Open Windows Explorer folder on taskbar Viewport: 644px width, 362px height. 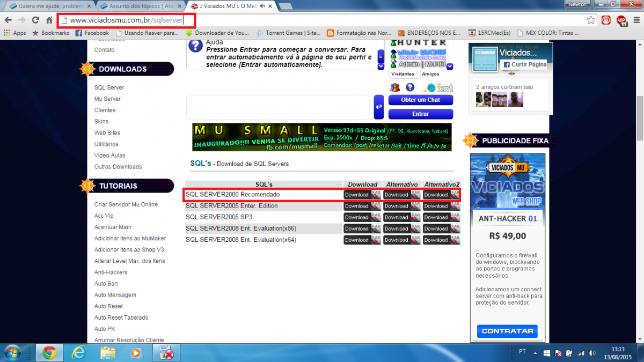coord(108,353)
